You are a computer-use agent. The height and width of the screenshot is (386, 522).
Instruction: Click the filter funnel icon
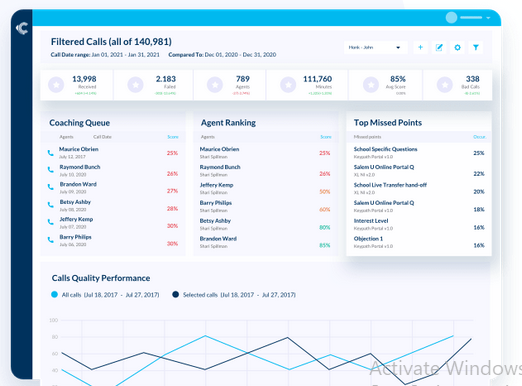click(x=476, y=47)
